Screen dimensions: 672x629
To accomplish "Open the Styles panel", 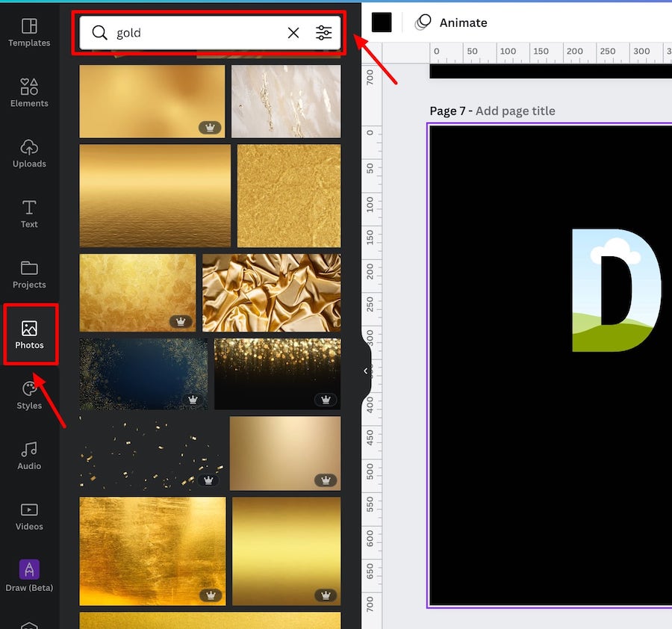I will tap(29, 395).
